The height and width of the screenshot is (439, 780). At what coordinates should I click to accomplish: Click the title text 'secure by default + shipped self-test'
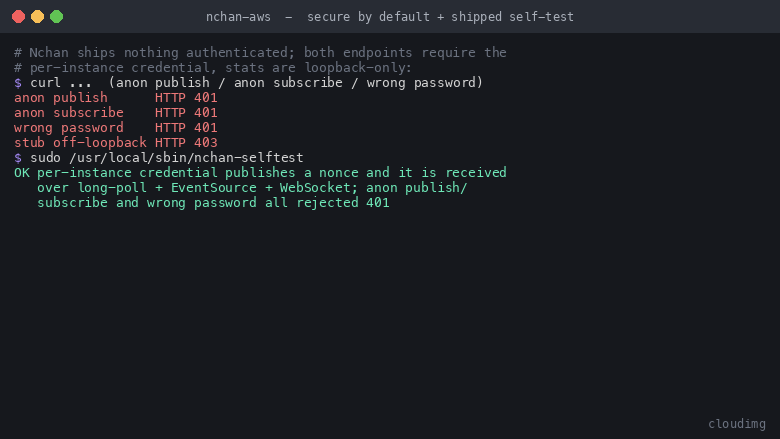tap(440, 17)
